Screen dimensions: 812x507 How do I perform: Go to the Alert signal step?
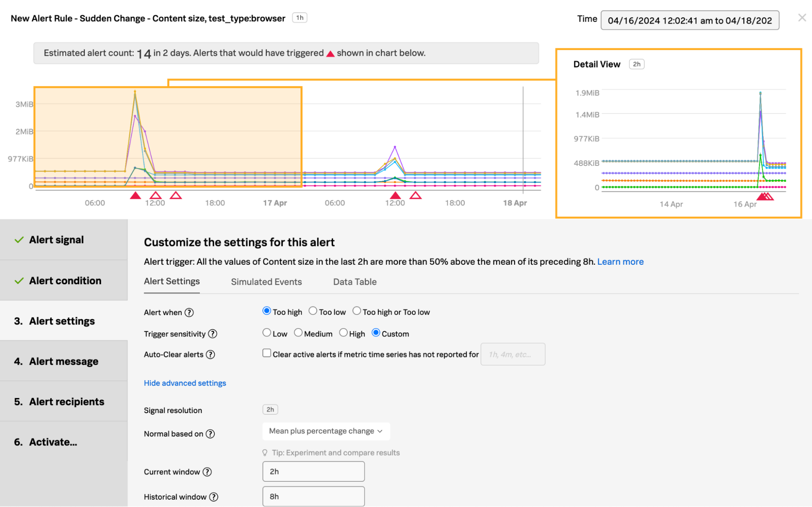(x=64, y=240)
